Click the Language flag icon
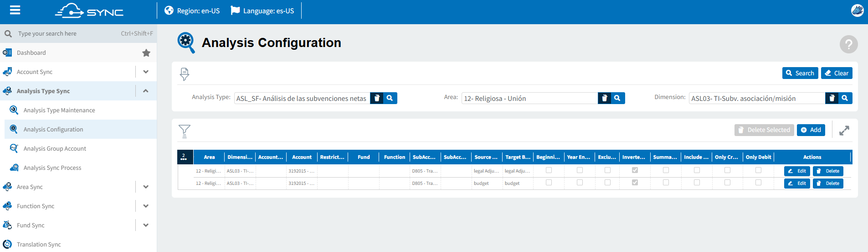 point(235,10)
